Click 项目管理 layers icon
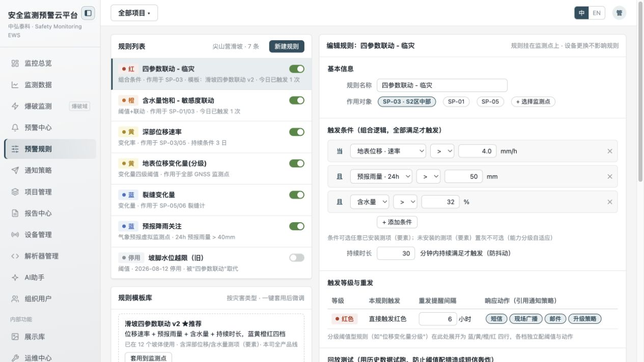644x362 pixels. point(15,192)
